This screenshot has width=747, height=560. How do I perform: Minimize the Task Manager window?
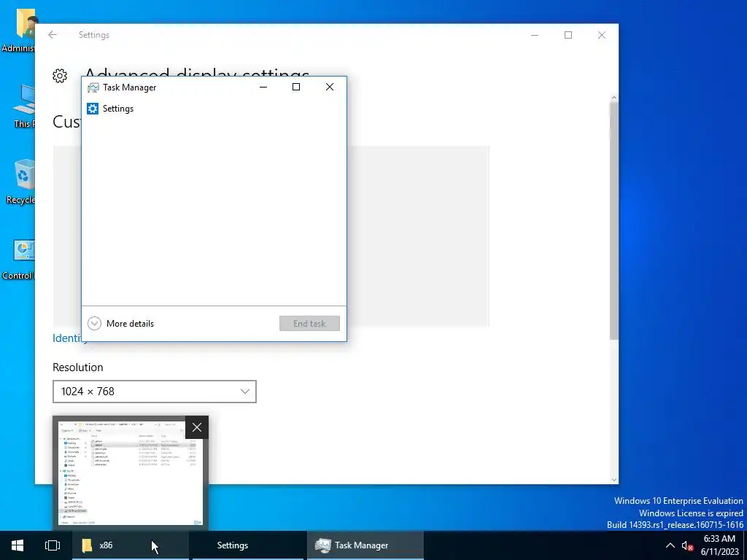pyautogui.click(x=263, y=87)
